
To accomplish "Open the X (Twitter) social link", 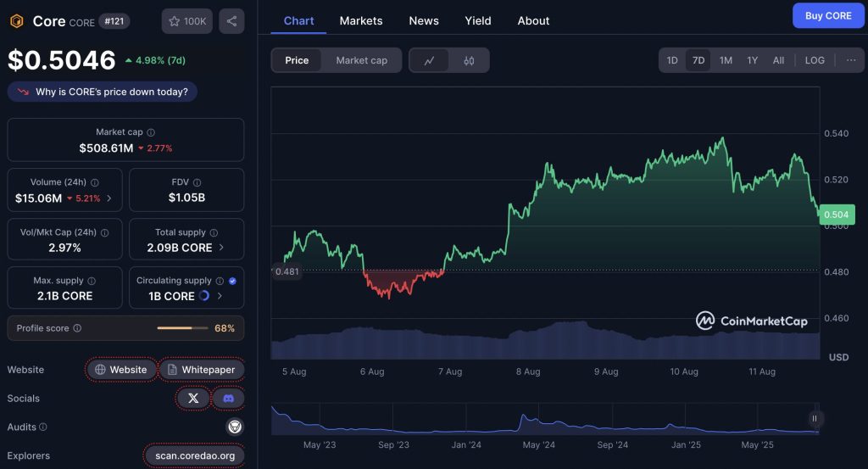I will (193, 398).
